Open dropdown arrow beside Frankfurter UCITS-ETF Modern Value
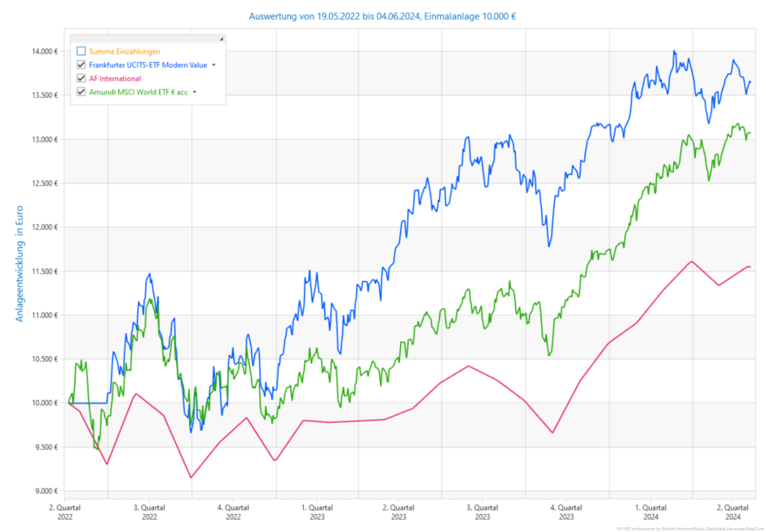The height and width of the screenshot is (532, 766). 214,65
